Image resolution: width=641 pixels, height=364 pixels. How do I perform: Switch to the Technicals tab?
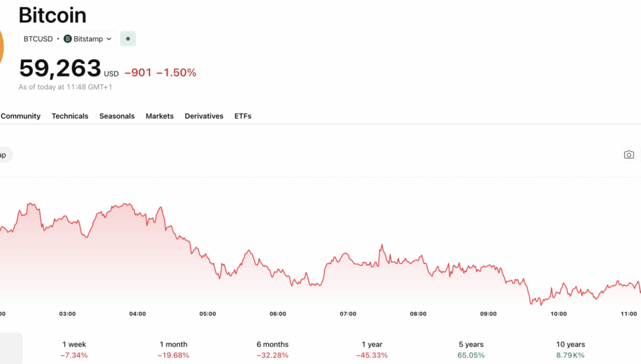(70, 116)
